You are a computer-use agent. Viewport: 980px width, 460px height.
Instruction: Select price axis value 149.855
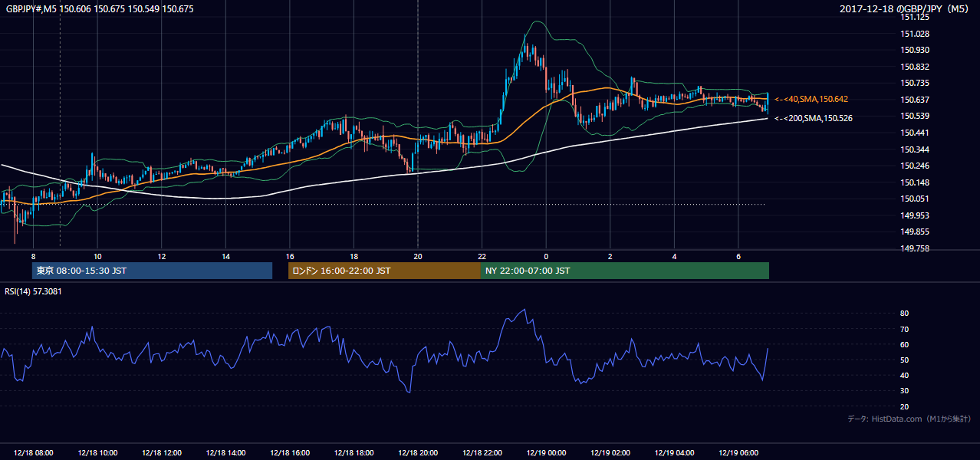point(915,232)
